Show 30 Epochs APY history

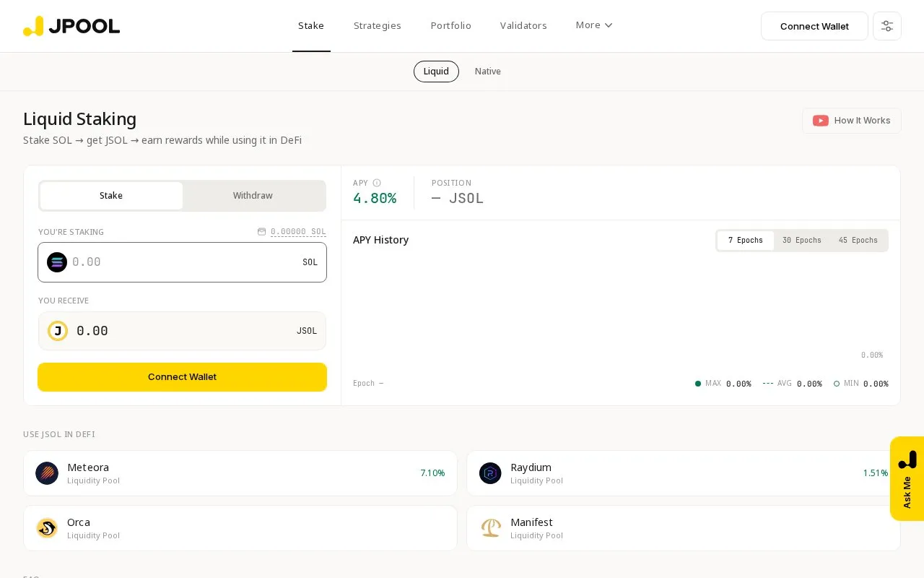coord(802,241)
